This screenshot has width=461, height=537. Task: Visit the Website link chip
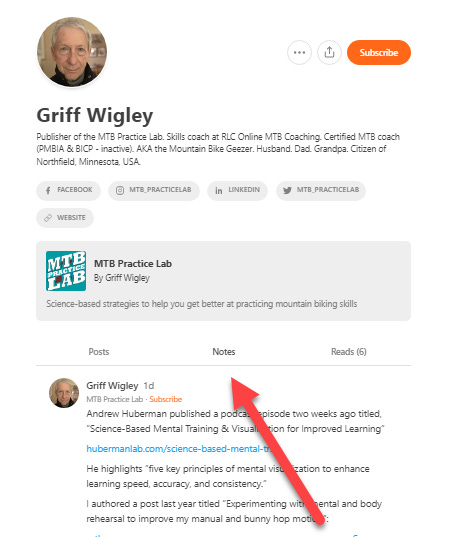65,218
